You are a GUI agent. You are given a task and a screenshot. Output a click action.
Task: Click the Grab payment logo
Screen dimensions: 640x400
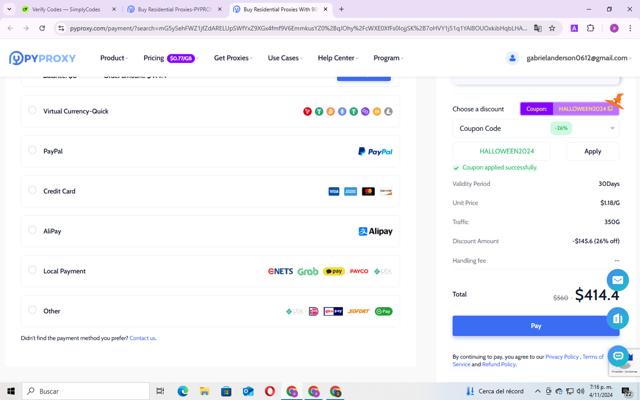tap(308, 271)
